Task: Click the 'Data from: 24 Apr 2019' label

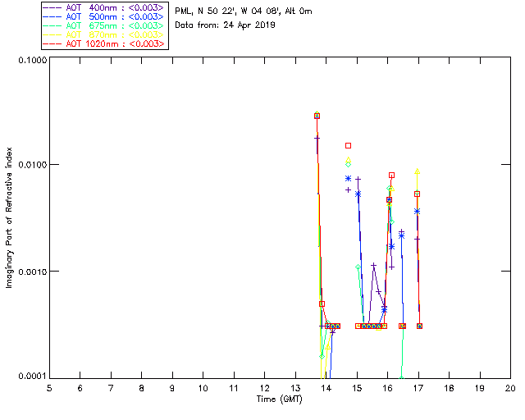Action: point(226,25)
